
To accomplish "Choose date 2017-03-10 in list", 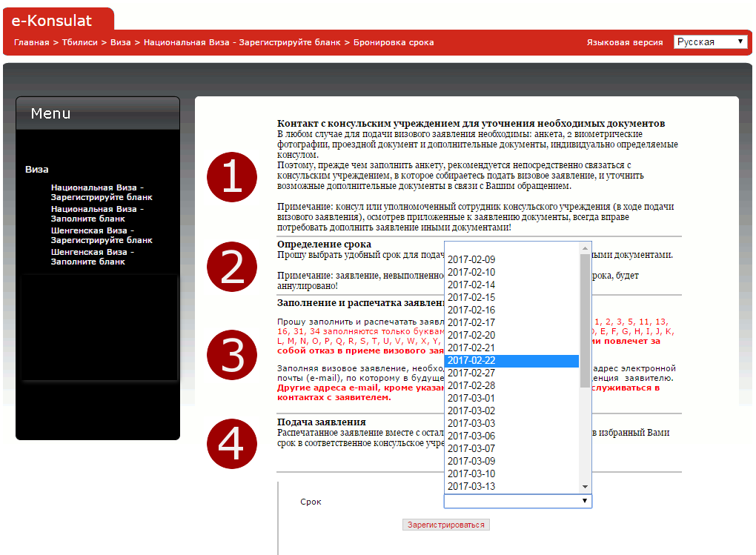I will tap(511, 473).
